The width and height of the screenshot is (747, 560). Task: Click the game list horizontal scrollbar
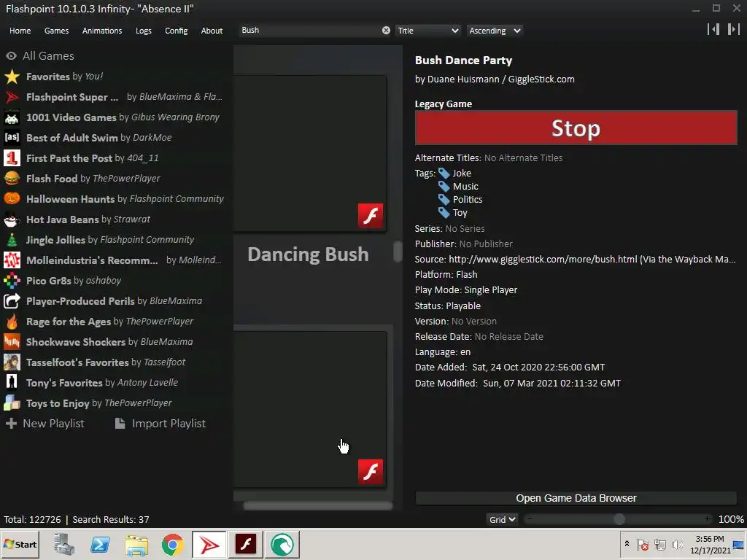click(x=318, y=506)
